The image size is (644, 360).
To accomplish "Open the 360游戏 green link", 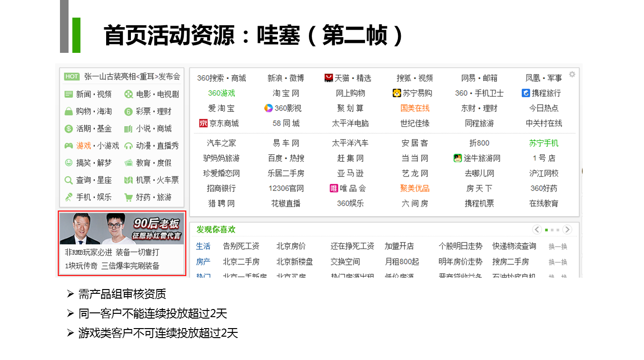I will (221, 93).
